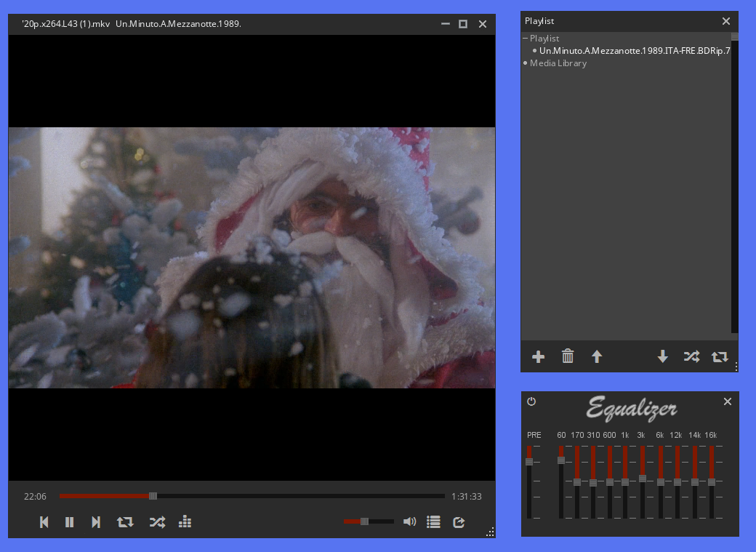756x552 pixels.
Task: Skip to previous track in player
Action: 44,522
